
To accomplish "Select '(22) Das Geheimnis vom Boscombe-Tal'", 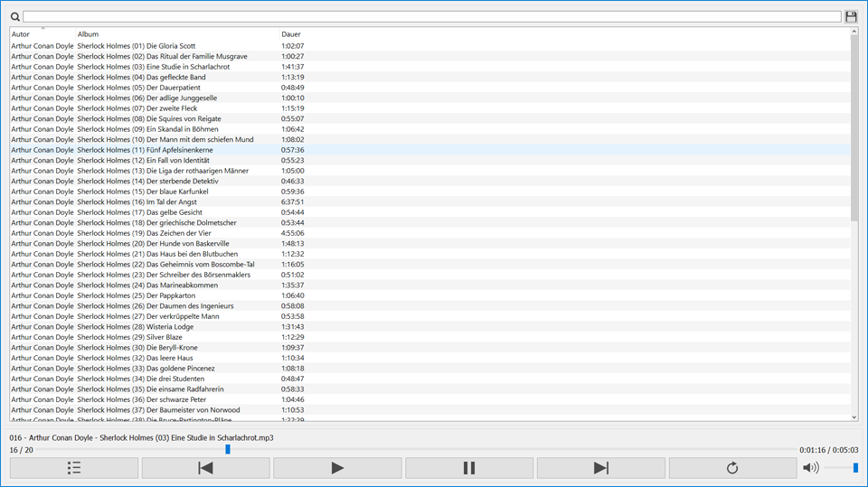I will click(x=430, y=265).
